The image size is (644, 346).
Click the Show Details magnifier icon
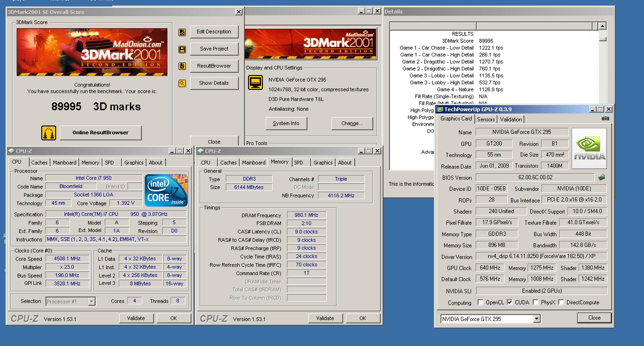click(x=182, y=83)
